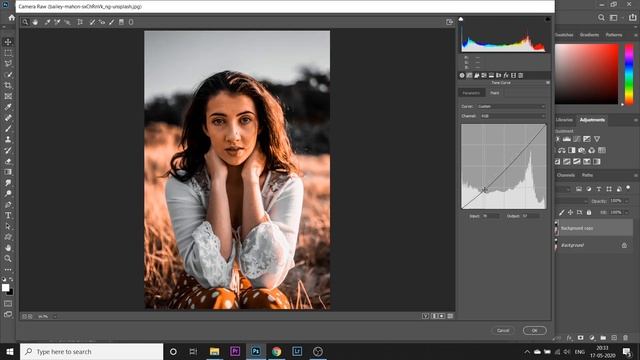The height and width of the screenshot is (360, 640).
Task: Open the Adjustments panel flyout menu
Action: click(636, 120)
